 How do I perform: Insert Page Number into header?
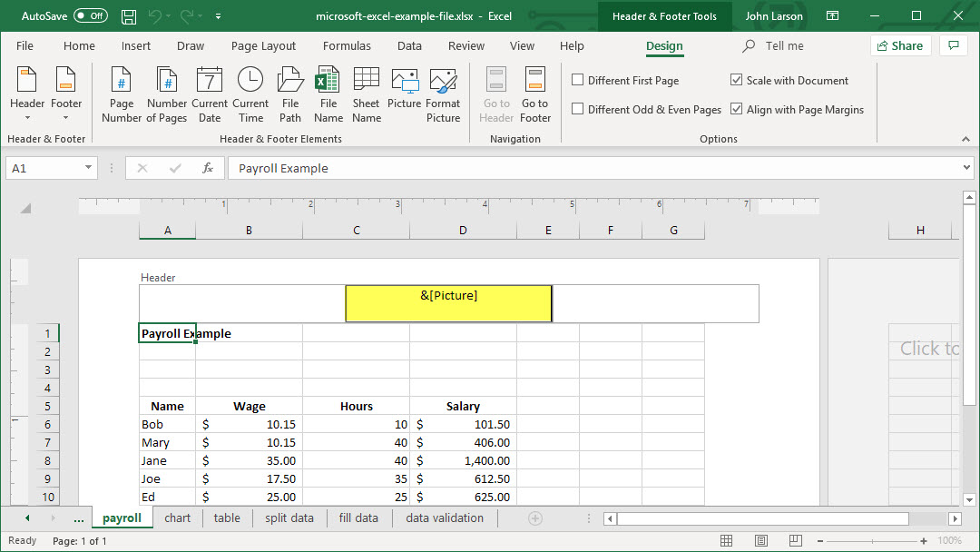tap(122, 94)
